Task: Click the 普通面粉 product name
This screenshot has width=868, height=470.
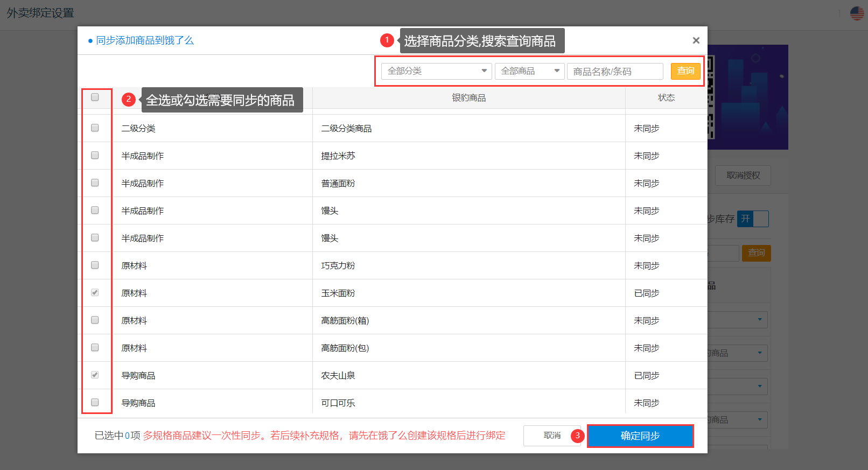Action: tap(338, 184)
